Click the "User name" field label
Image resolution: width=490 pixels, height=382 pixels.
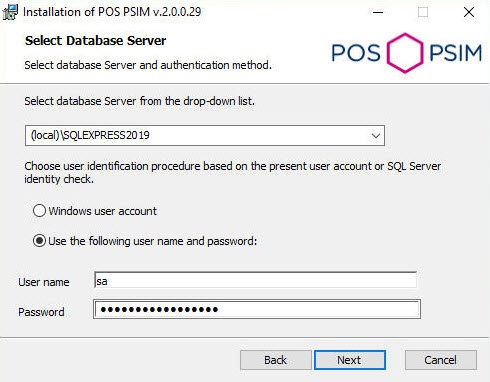pyautogui.click(x=44, y=282)
